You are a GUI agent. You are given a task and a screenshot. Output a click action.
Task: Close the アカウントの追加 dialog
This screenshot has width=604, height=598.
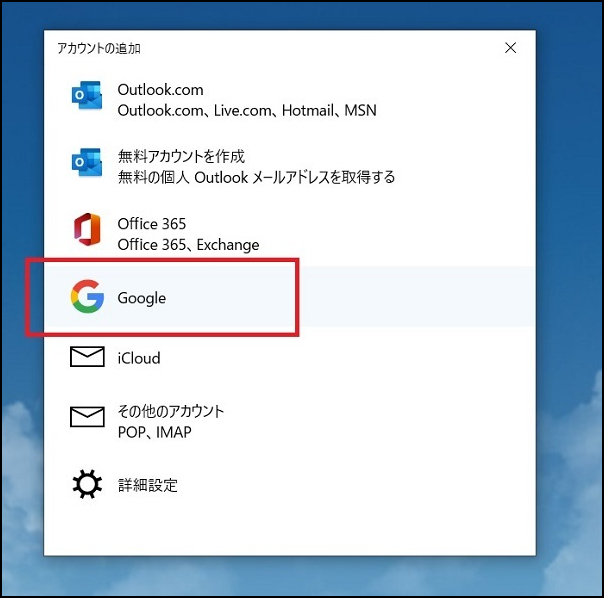(x=510, y=48)
